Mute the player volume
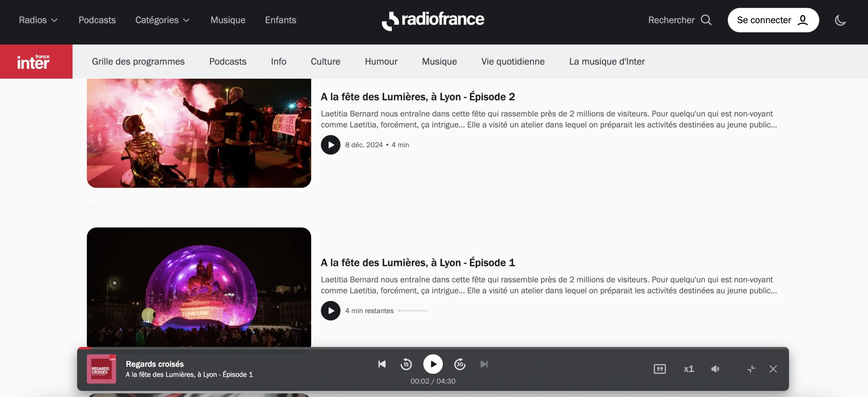Image resolution: width=868 pixels, height=397 pixels. click(715, 369)
